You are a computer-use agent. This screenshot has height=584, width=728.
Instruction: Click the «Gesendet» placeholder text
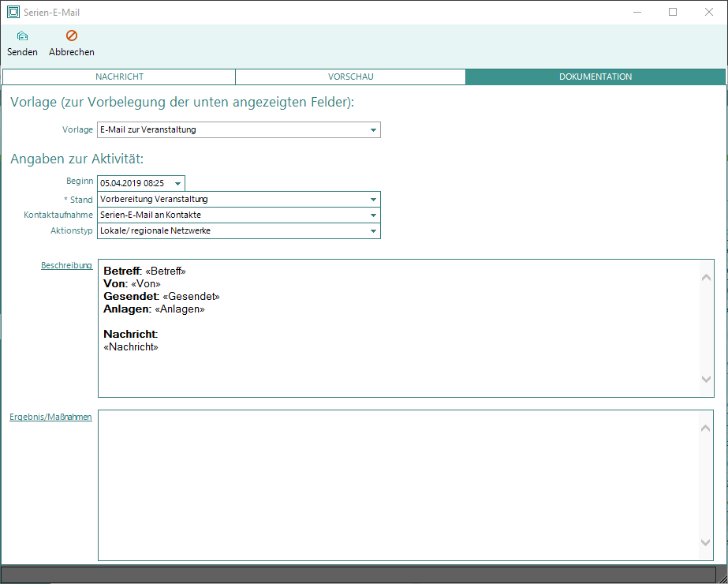click(191, 296)
